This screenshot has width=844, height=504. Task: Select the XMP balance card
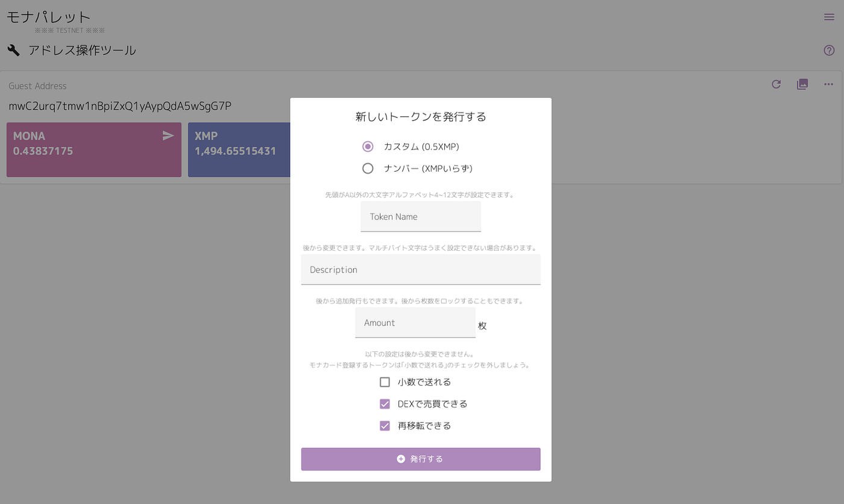(241, 150)
